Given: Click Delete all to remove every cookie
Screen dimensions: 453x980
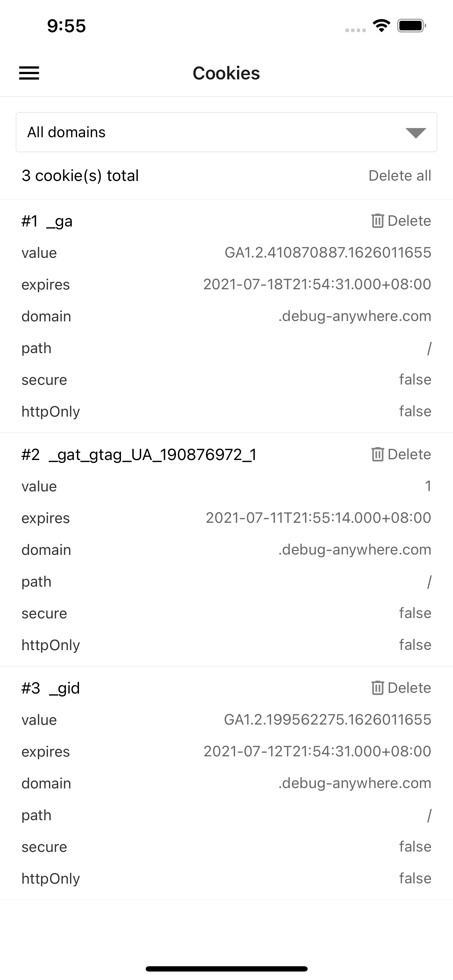Looking at the screenshot, I should click(400, 175).
